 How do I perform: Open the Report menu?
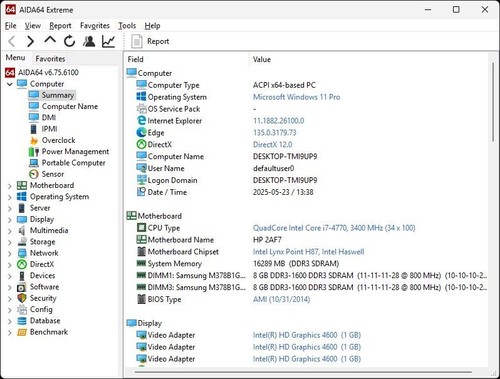(60, 26)
